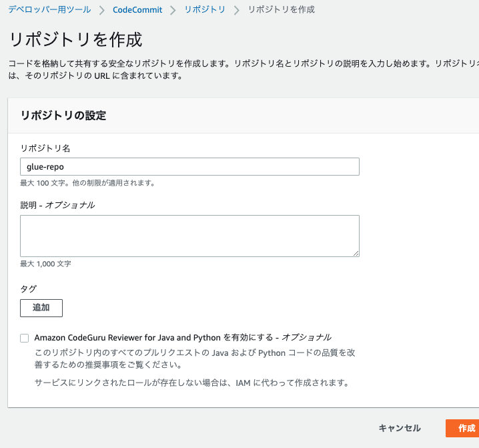Screen dimensions: 479x448
Task: Click inside the 説明 description text area
Action: (189, 236)
